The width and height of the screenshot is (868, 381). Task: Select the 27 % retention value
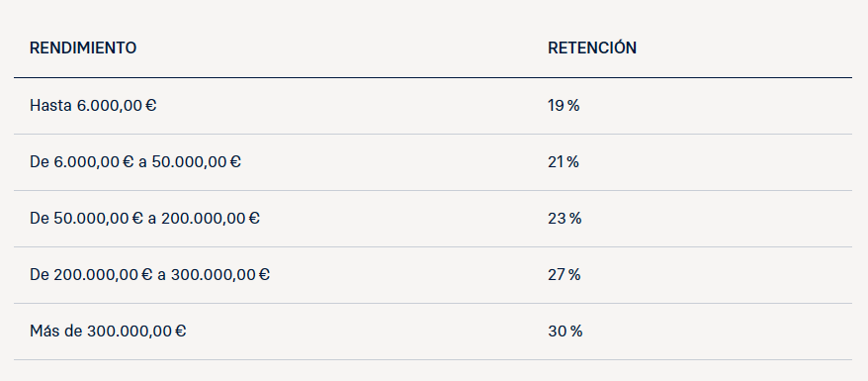[564, 275]
